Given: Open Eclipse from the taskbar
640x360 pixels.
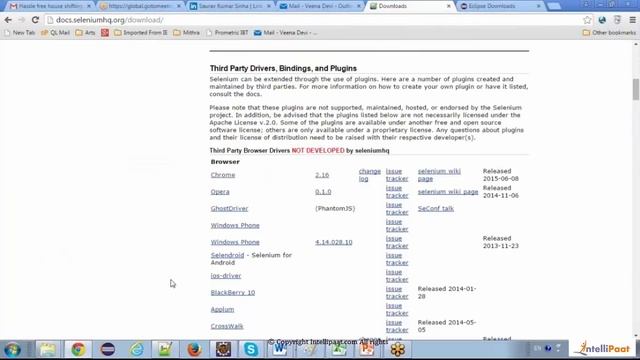Looking at the screenshot, I should tap(108, 349).
